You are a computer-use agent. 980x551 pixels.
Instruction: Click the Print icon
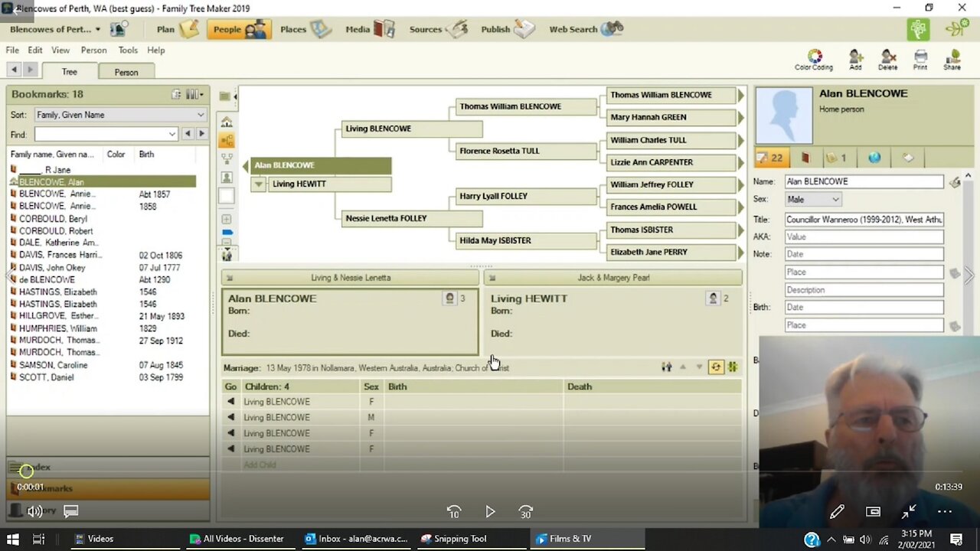(x=920, y=60)
